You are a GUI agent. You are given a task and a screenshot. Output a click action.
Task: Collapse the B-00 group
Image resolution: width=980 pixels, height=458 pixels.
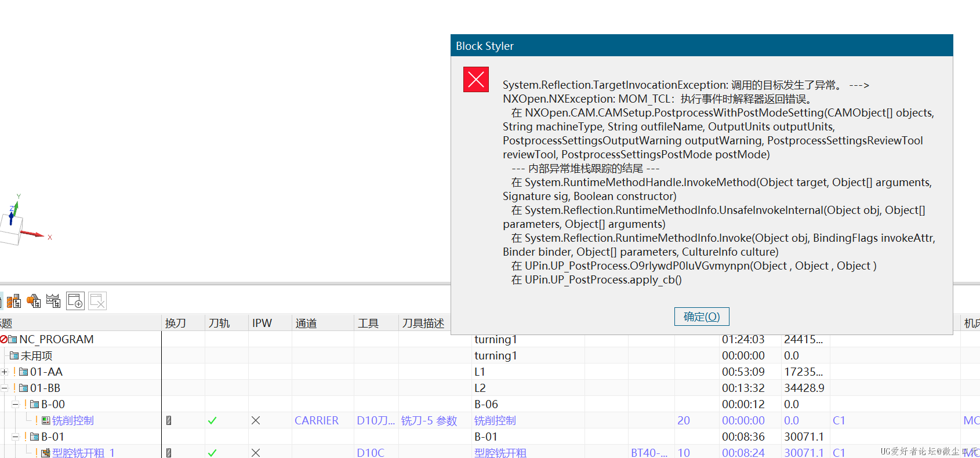coord(16,404)
